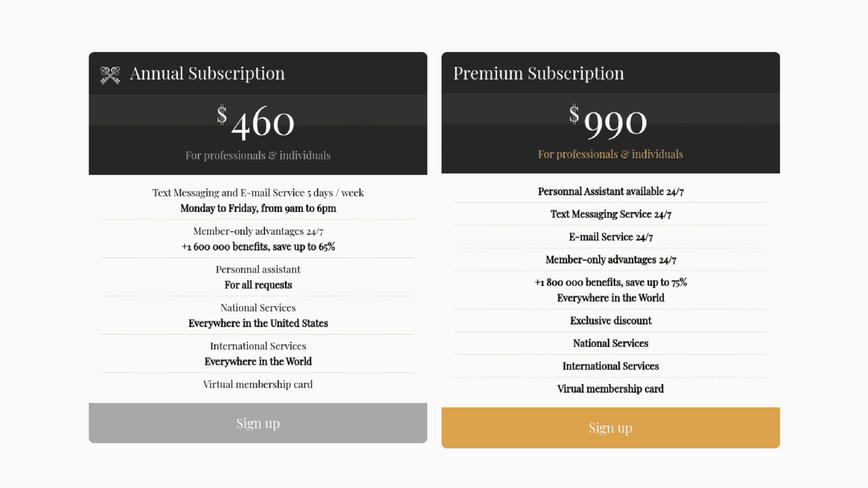
Task: Sign up for the Annual Subscription
Action: 258,423
